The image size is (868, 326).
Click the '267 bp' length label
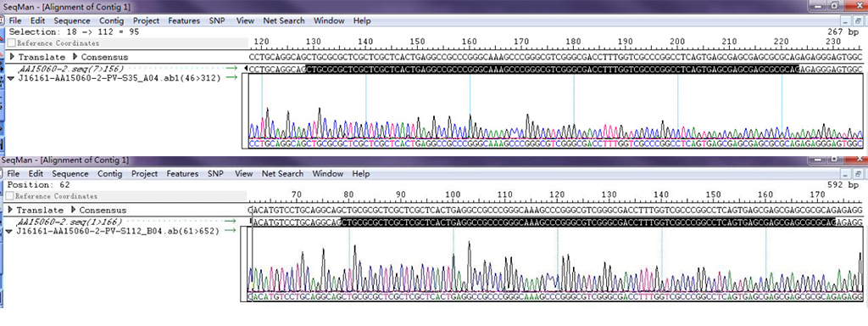[843, 31]
